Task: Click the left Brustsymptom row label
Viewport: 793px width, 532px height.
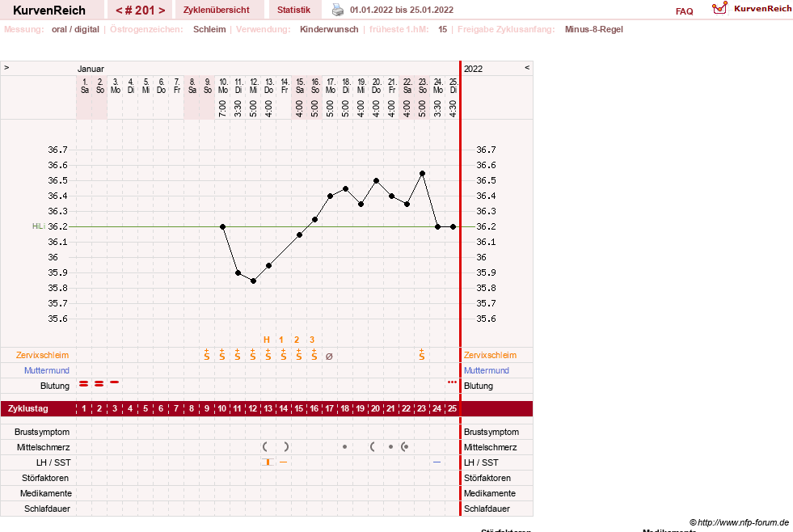Action: click(x=42, y=432)
